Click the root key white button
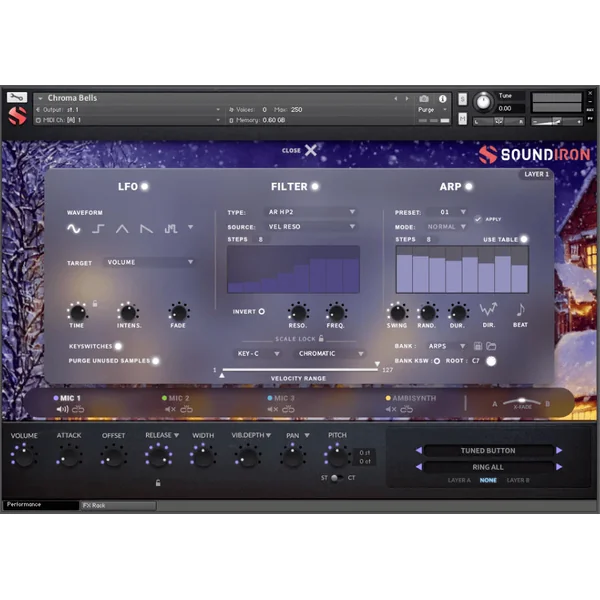Screen dimensions: 600x600 point(491,361)
